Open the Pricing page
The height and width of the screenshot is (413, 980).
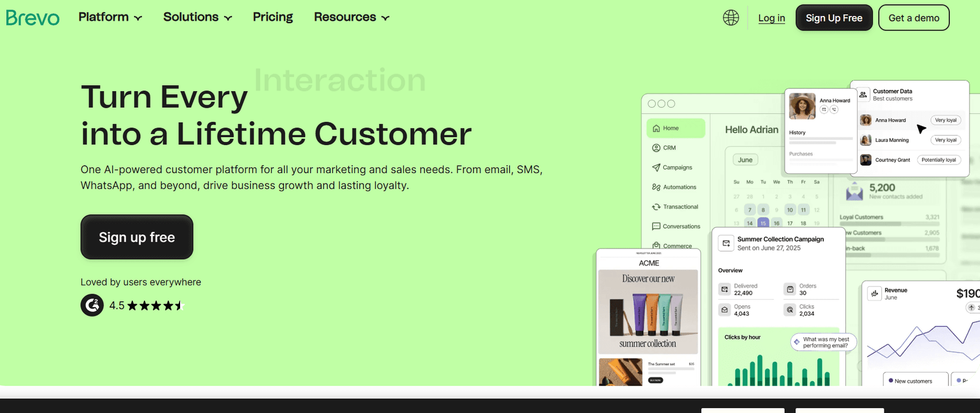(273, 17)
